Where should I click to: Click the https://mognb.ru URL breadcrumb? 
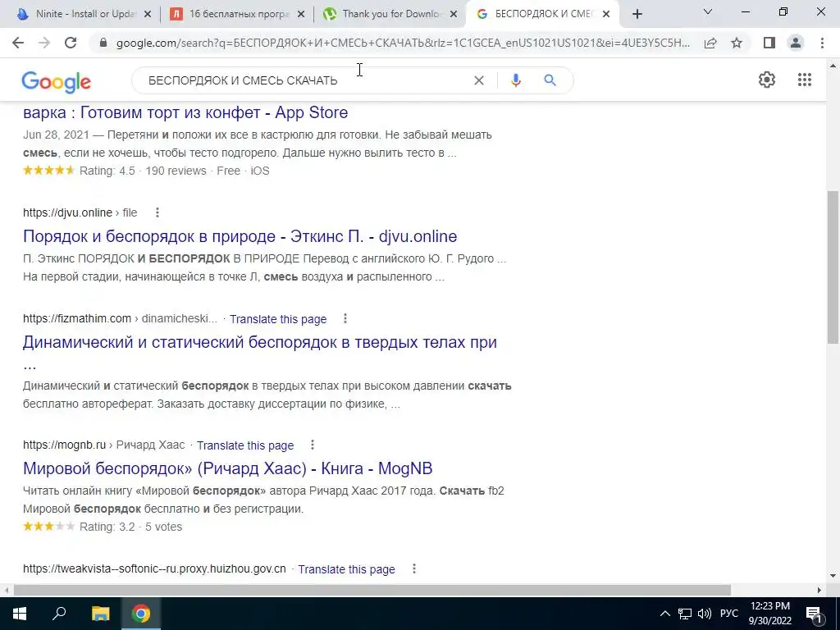tap(64, 445)
